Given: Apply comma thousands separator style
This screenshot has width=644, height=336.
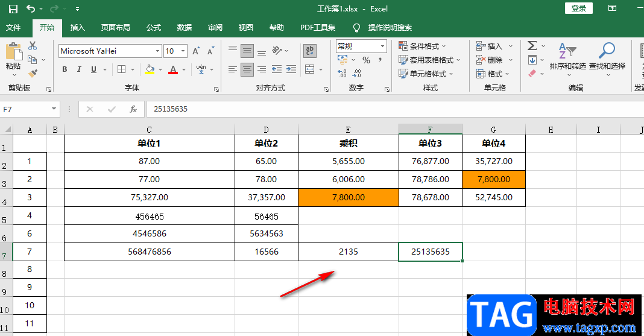Looking at the screenshot, I should point(380,60).
